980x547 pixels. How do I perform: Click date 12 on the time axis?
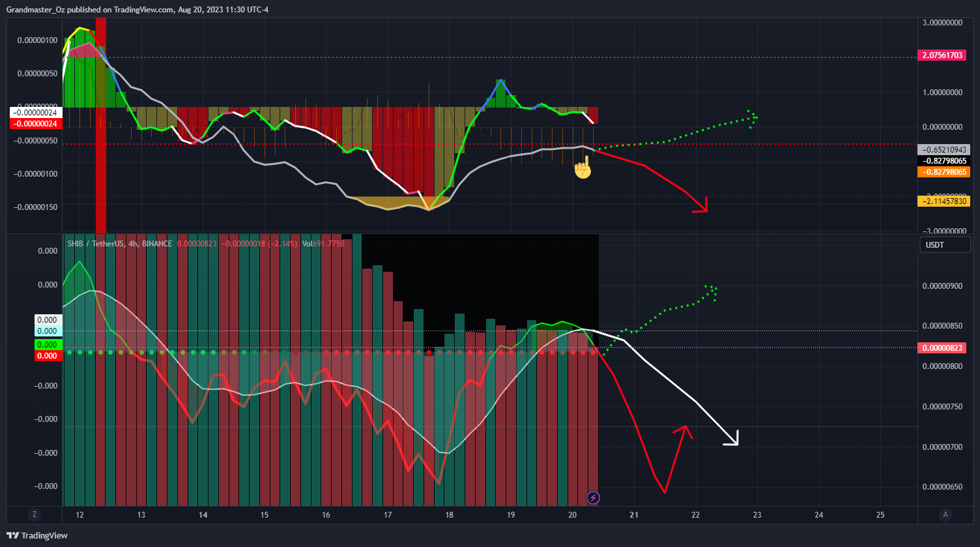pyautogui.click(x=79, y=515)
